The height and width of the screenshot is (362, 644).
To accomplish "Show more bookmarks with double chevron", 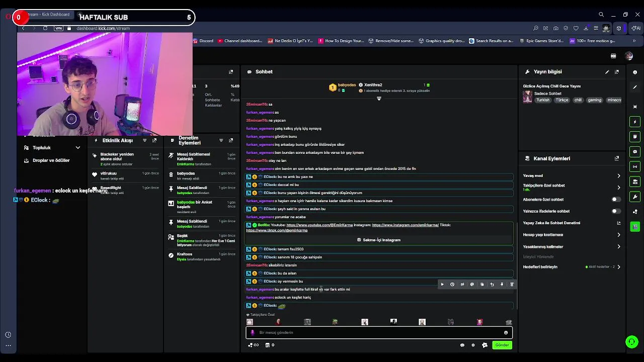I will pyautogui.click(x=634, y=41).
